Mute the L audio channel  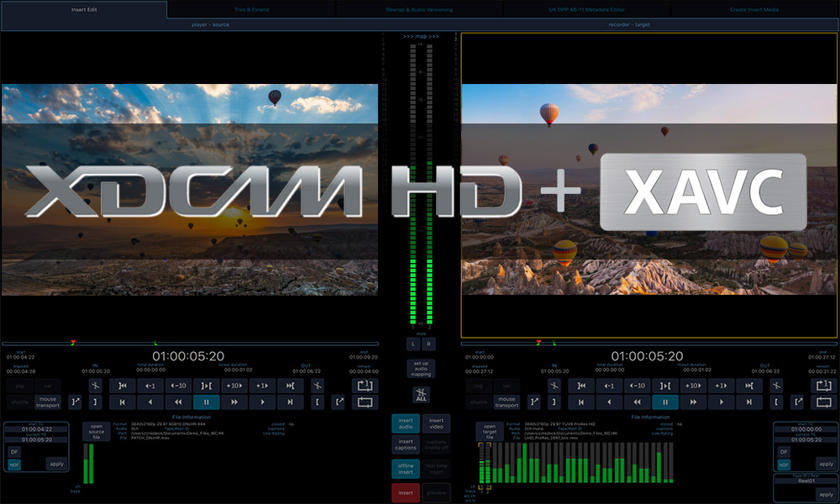coord(413,344)
